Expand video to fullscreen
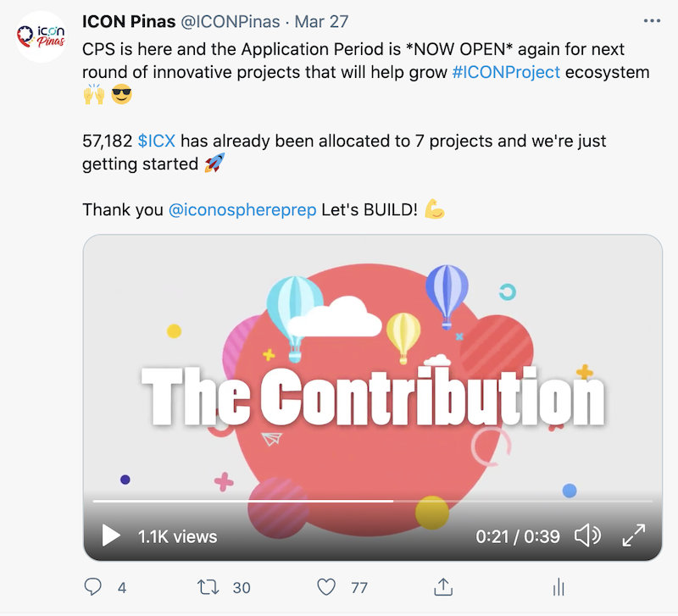 point(634,536)
